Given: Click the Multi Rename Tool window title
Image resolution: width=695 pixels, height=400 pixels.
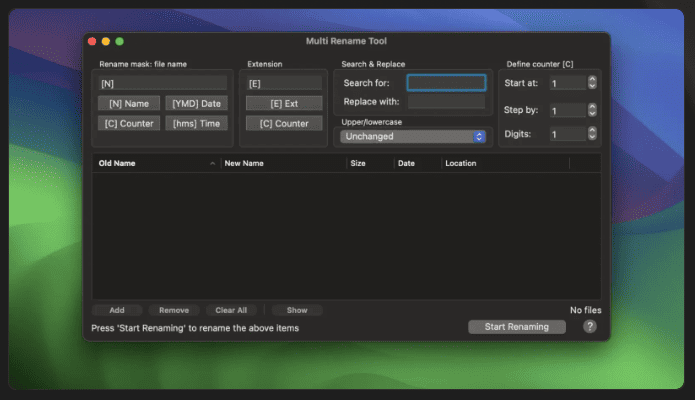Looking at the screenshot, I should pos(346,41).
